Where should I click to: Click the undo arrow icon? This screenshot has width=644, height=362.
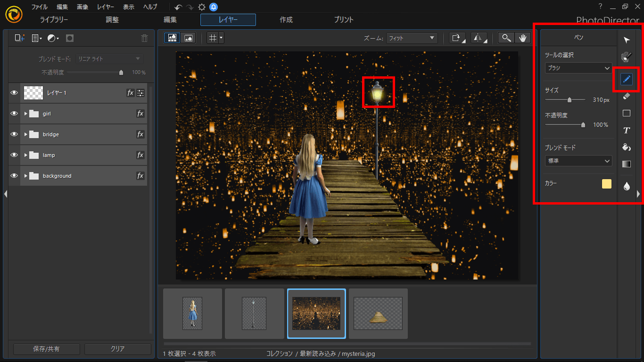coord(178,7)
